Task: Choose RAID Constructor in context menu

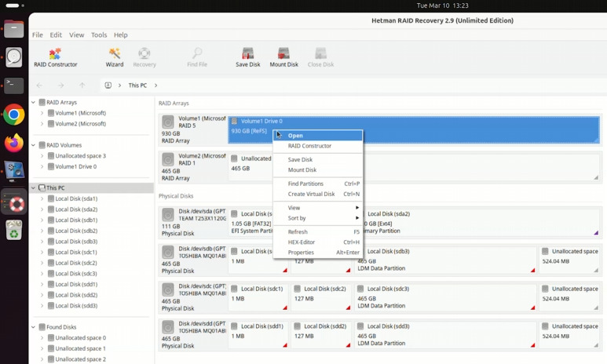Action: coord(318,146)
